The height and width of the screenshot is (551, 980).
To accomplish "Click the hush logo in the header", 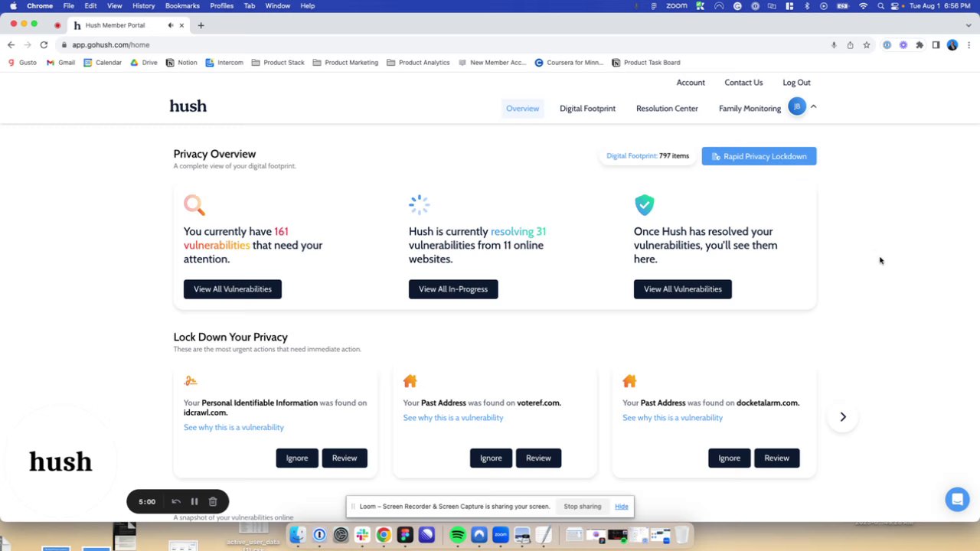I will coord(188,106).
